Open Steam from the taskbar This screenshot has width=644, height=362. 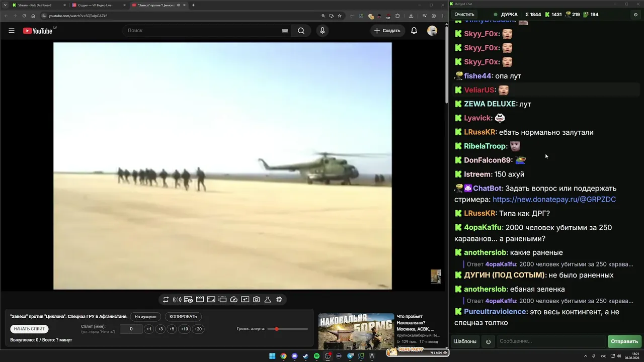pos(305,356)
